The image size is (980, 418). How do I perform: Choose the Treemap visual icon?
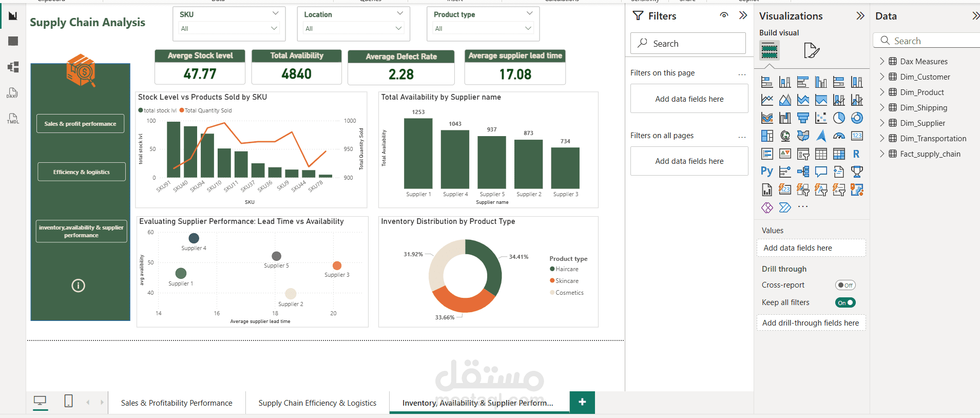click(767, 136)
